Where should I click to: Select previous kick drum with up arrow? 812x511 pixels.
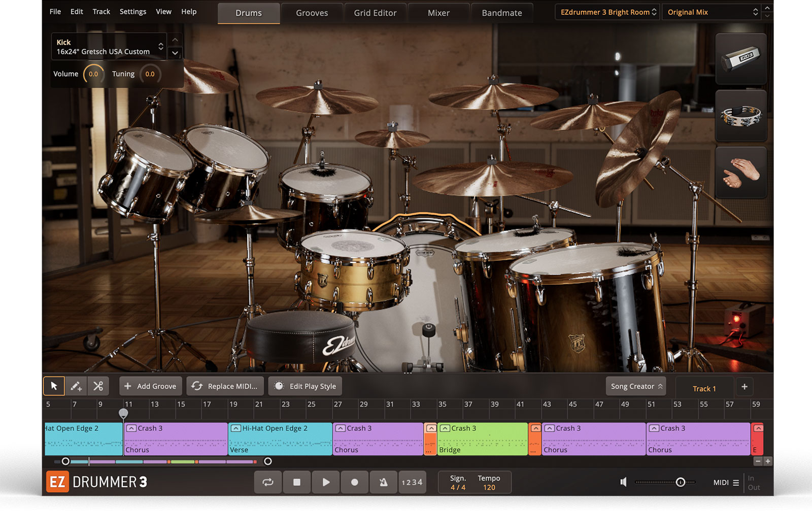(175, 40)
